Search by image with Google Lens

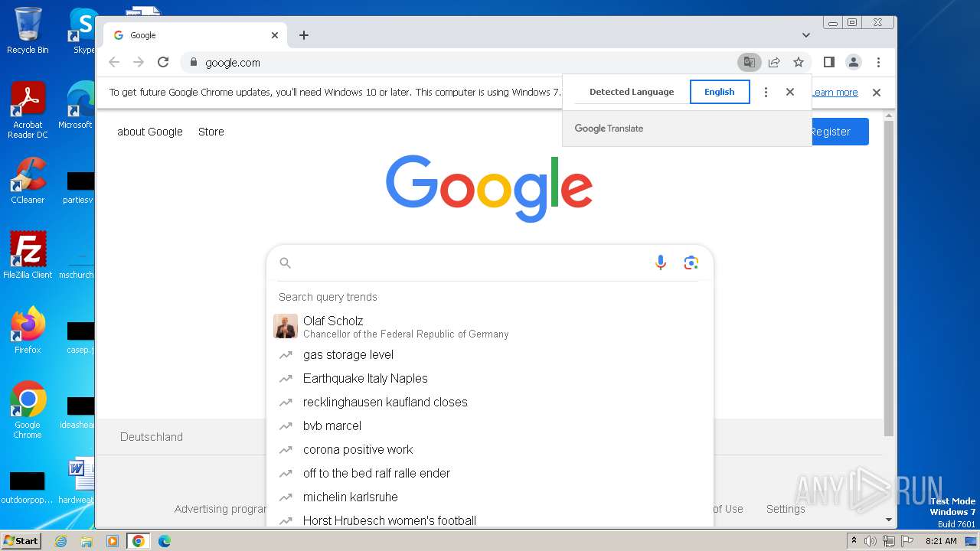[691, 262]
